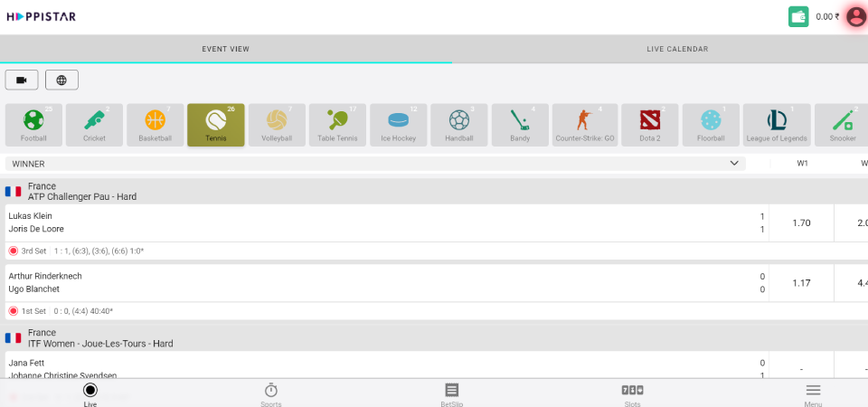Image resolution: width=868 pixels, height=407 pixels.
Task: Click the 0.00 ₹ balance
Action: [x=827, y=16]
